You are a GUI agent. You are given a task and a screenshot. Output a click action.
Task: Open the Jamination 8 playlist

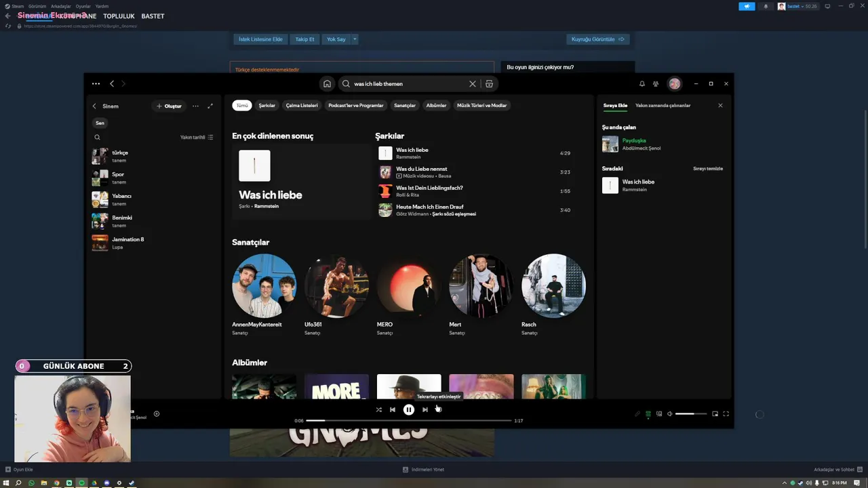[x=155, y=243]
